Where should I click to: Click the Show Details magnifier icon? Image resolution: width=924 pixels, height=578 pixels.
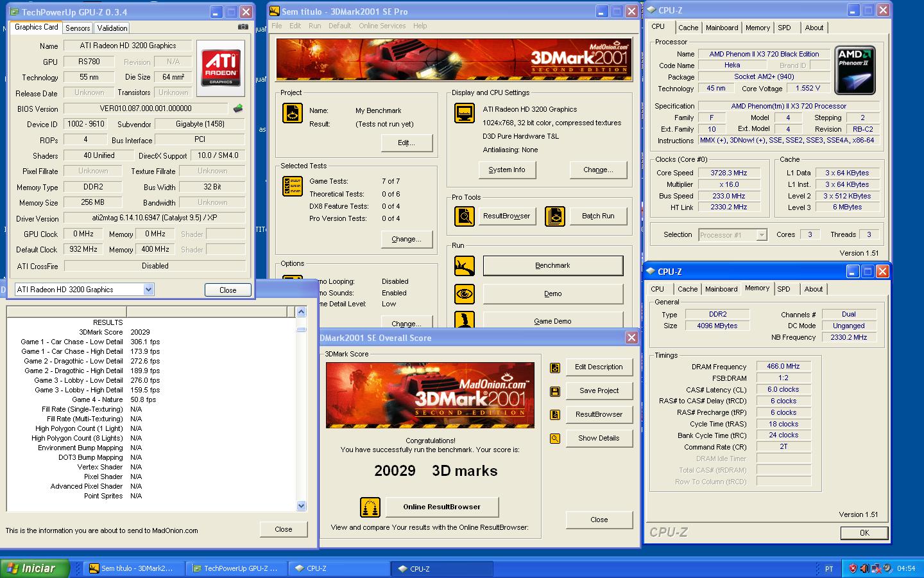pyautogui.click(x=555, y=439)
